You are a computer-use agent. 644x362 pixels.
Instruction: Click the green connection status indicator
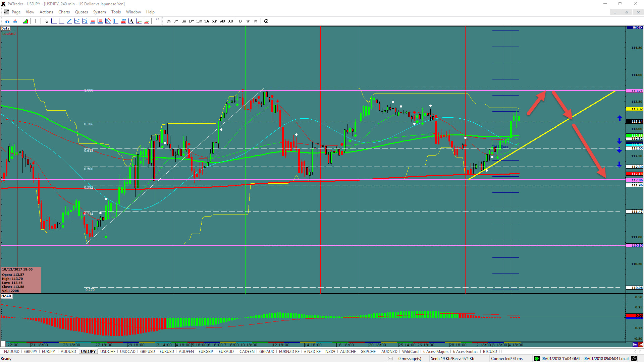pos(537,359)
